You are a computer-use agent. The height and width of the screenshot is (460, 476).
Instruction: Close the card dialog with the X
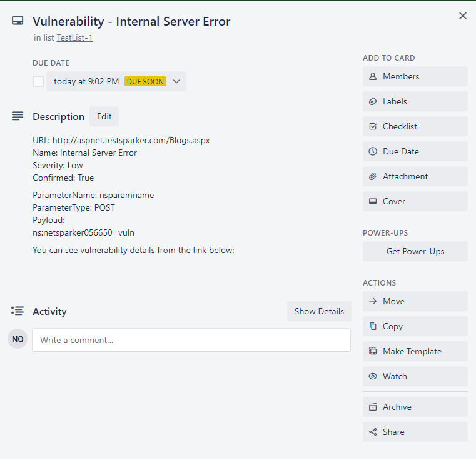(463, 16)
